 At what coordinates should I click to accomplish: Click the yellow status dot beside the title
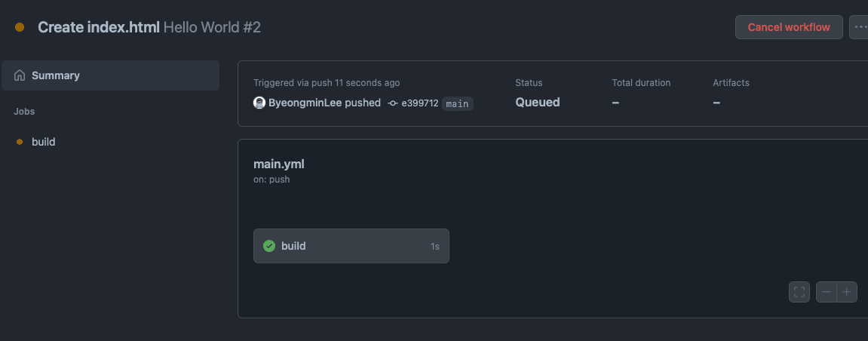point(20,27)
